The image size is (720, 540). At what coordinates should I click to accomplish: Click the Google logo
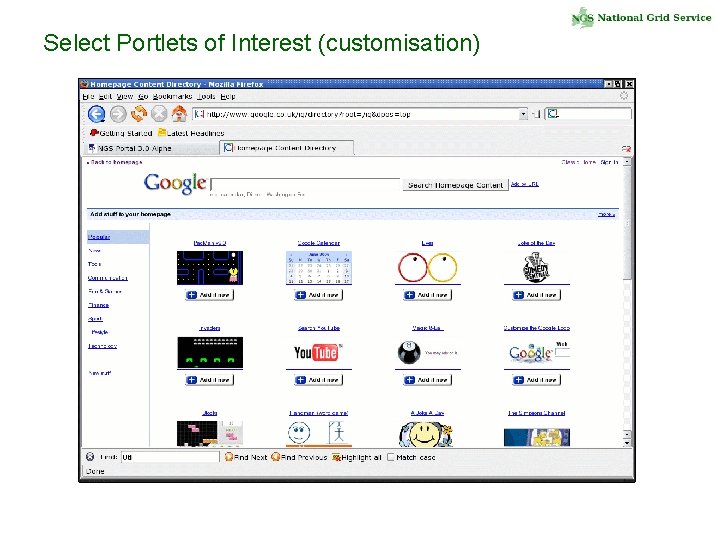point(175,183)
